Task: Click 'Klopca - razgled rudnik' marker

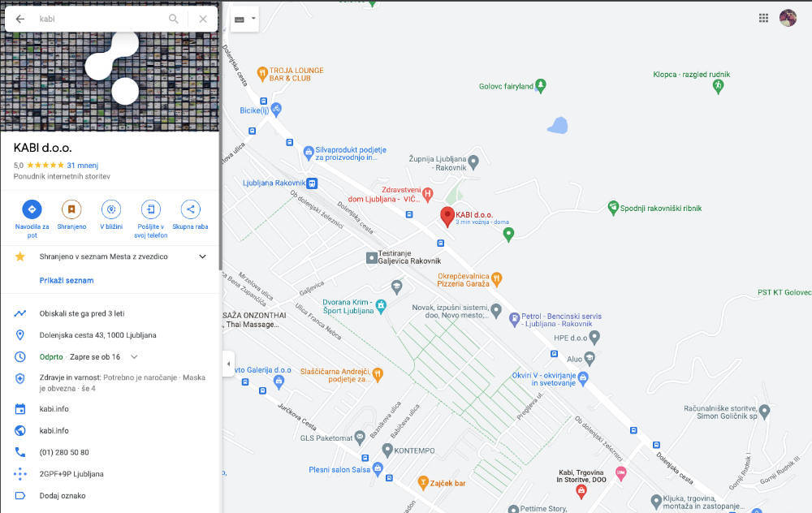Action: 718,87
